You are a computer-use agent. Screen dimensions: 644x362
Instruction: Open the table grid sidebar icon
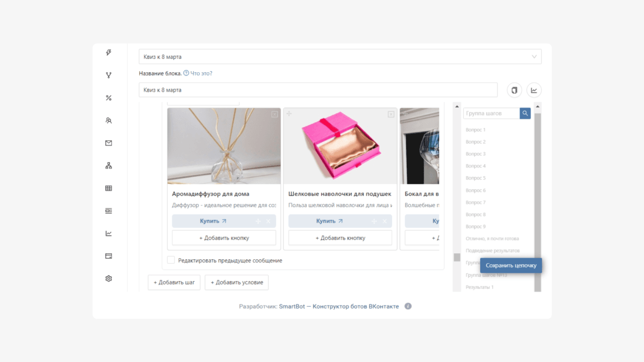point(108,188)
